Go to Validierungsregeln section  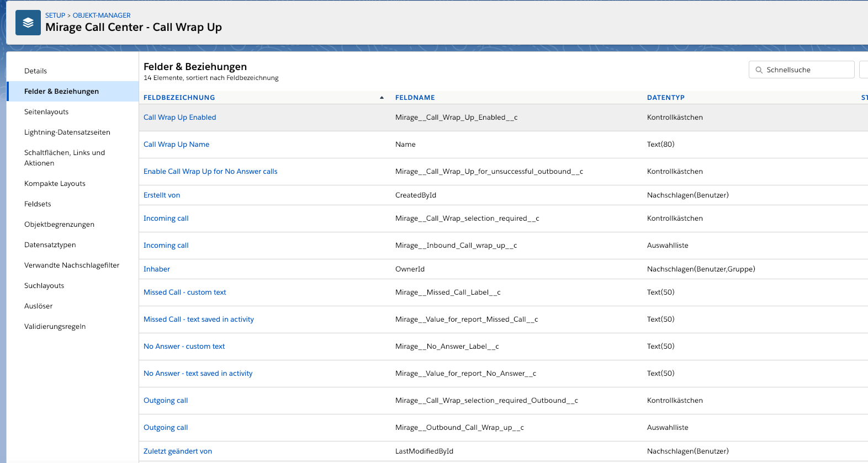55,327
